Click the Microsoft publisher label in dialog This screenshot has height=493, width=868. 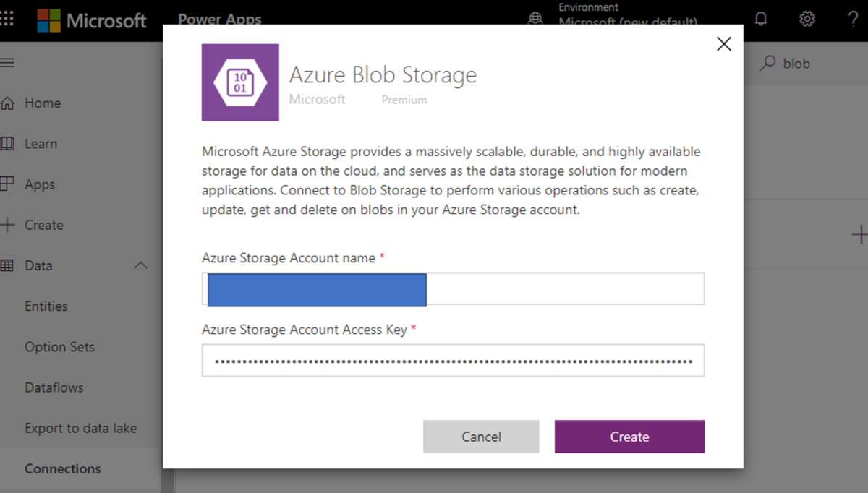click(x=318, y=99)
